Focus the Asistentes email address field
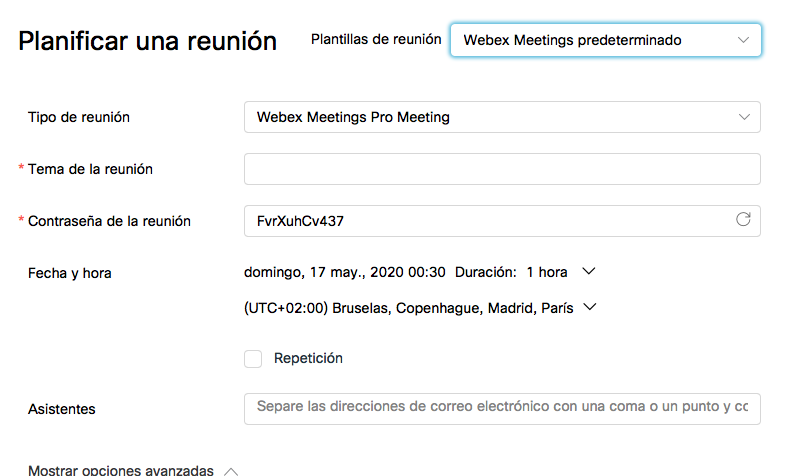790x476 pixels. tap(502, 408)
